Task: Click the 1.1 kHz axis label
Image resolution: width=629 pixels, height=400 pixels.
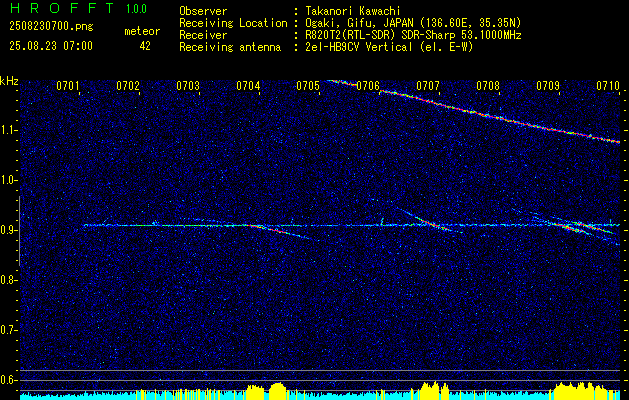Action: point(8,130)
